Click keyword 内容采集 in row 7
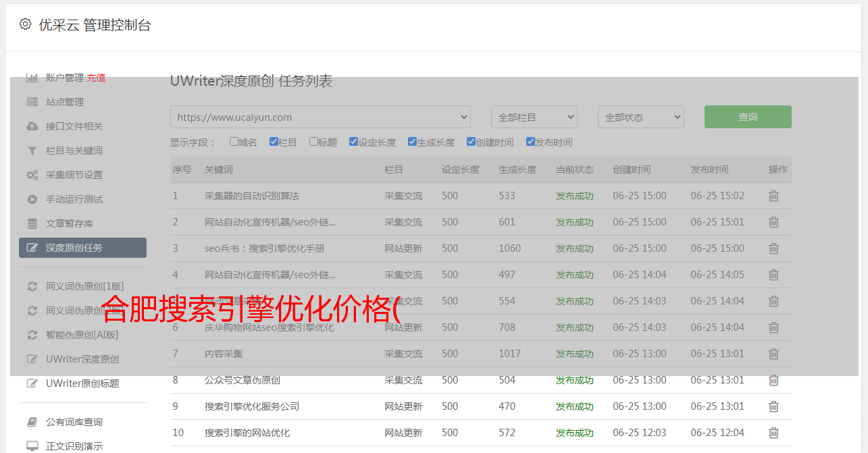 point(224,354)
